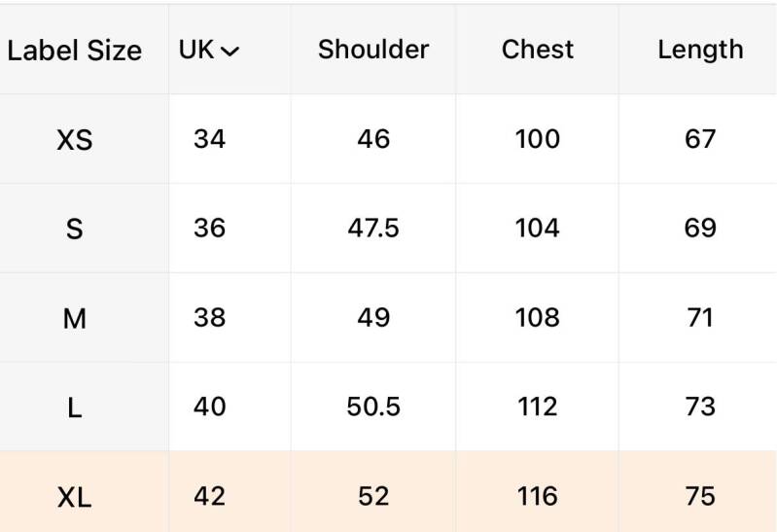The height and width of the screenshot is (532, 777).
Task: Open the UK size region dropdown
Action: point(209,51)
